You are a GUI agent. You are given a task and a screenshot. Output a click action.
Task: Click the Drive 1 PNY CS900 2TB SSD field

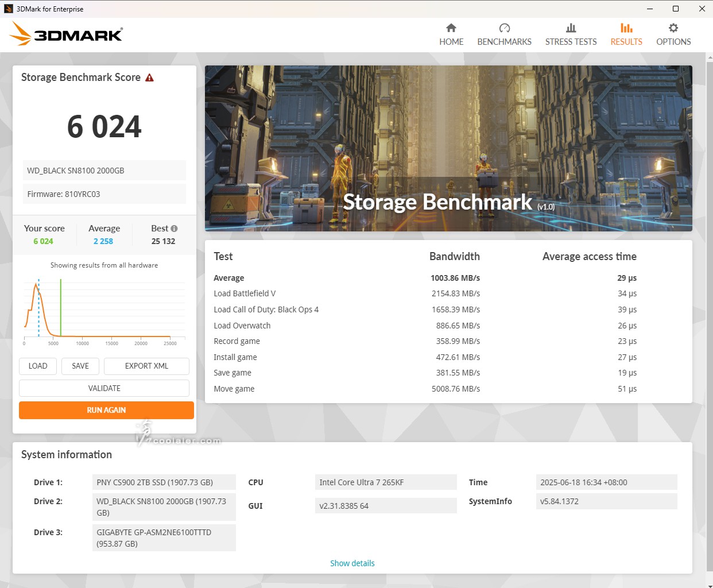coord(164,482)
